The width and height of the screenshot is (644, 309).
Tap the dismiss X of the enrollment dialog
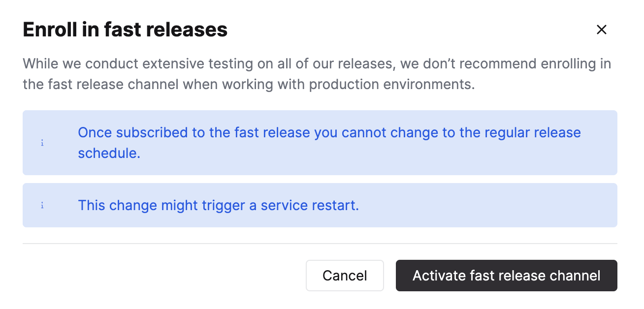pyautogui.click(x=602, y=30)
